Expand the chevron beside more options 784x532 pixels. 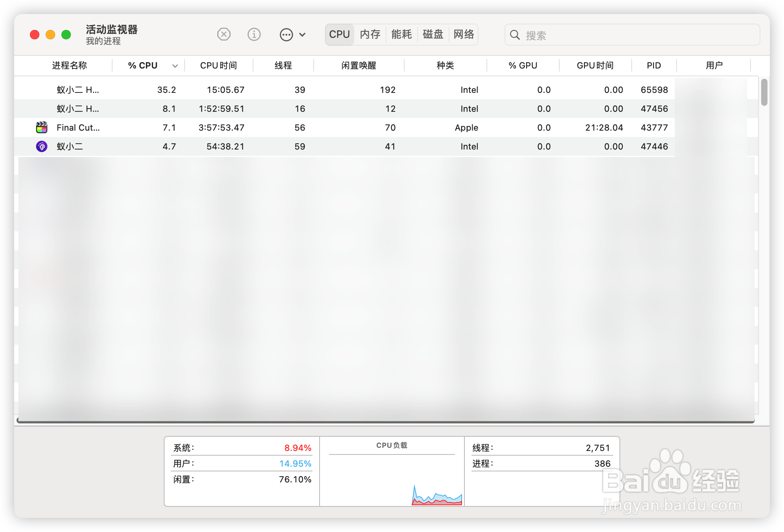tap(302, 35)
